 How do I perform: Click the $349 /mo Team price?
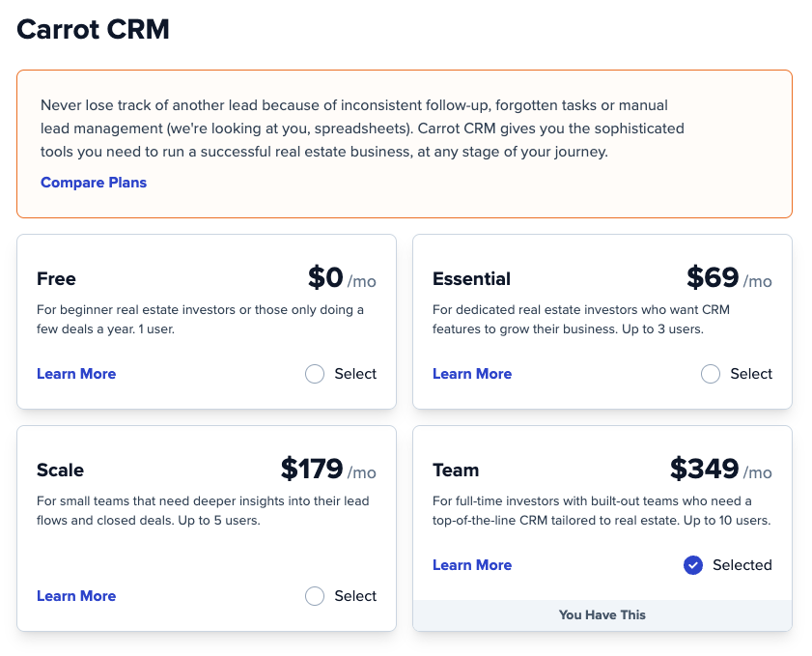point(721,469)
